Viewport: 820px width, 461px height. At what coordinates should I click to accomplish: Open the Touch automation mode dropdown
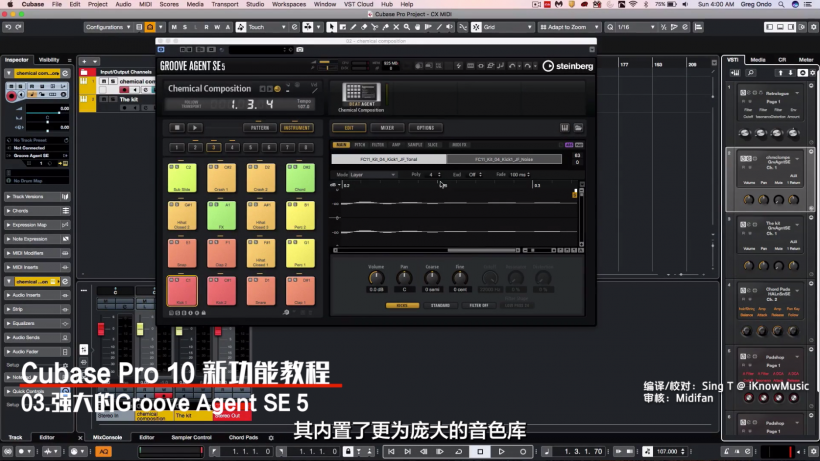(267, 27)
